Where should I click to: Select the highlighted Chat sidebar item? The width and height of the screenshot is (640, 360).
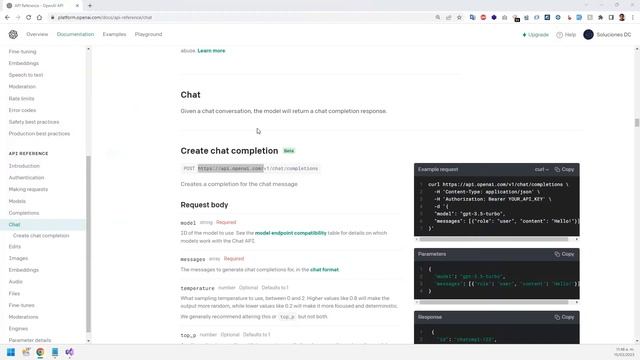(43, 224)
